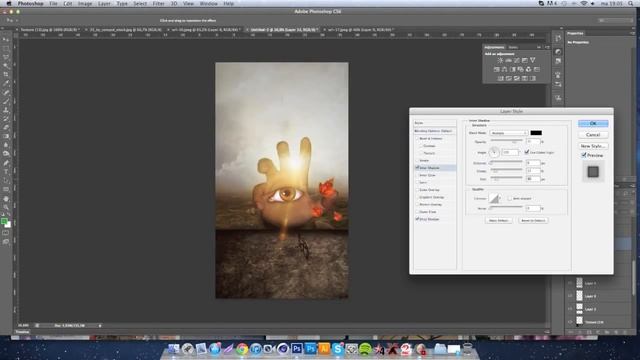Enable the Gradient Overlay style checkbox
Viewport: 640px width, 360px height.
click(x=417, y=197)
